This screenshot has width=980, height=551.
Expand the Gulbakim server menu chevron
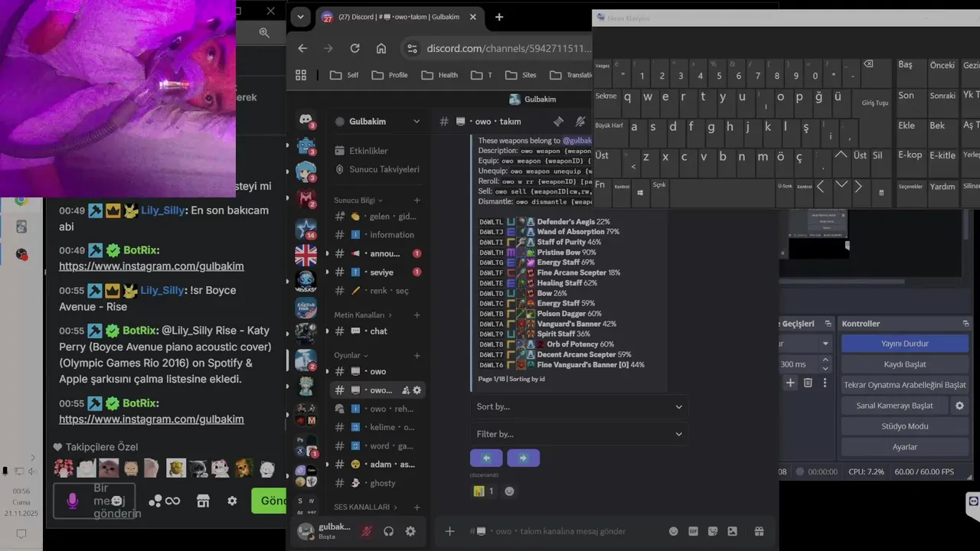[416, 122]
